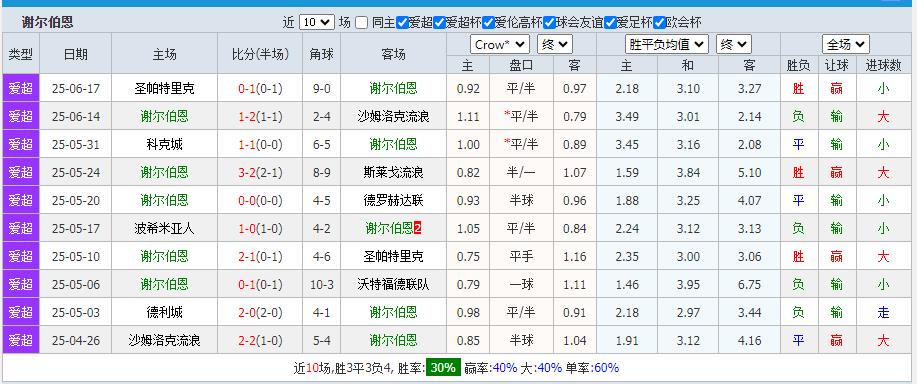The height and width of the screenshot is (384, 917).
Task: Toggle the 同主 checkbox
Action: 361,23
